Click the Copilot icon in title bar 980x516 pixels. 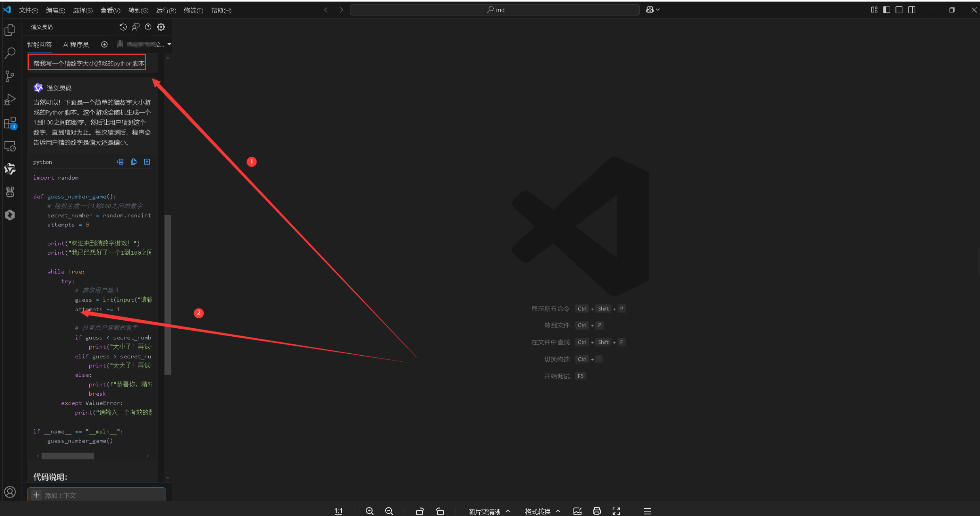click(x=650, y=10)
